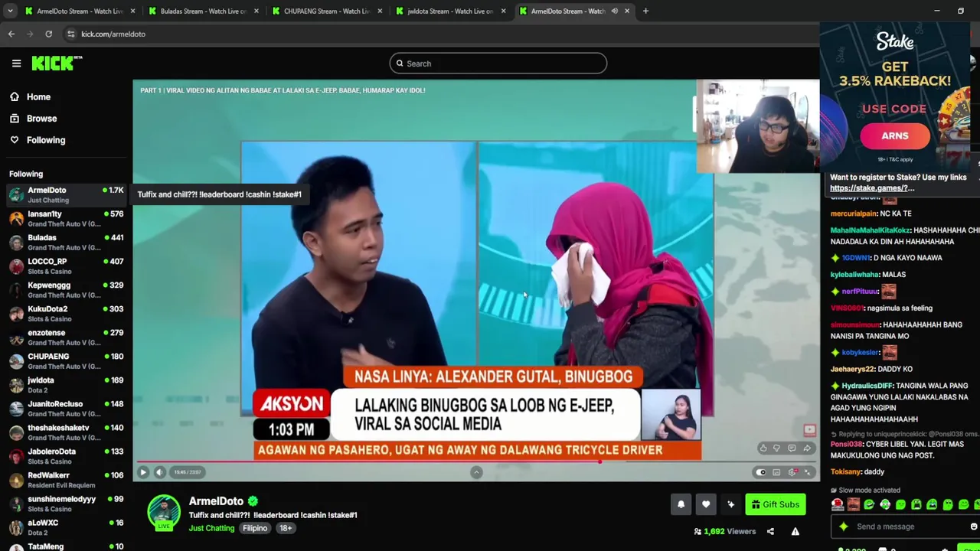980x551 pixels.
Task: Open sunshinemelodyyy channel in sidebar
Action: coord(66,504)
